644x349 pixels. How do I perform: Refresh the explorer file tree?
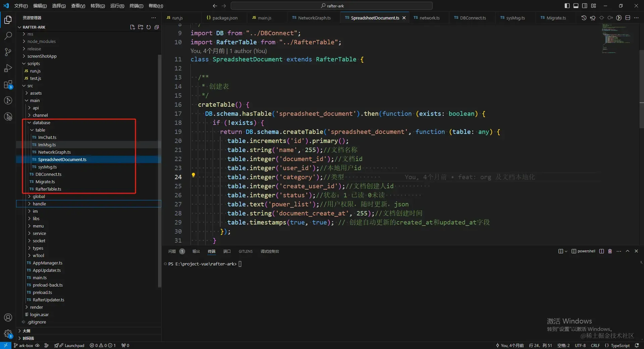[149, 27]
